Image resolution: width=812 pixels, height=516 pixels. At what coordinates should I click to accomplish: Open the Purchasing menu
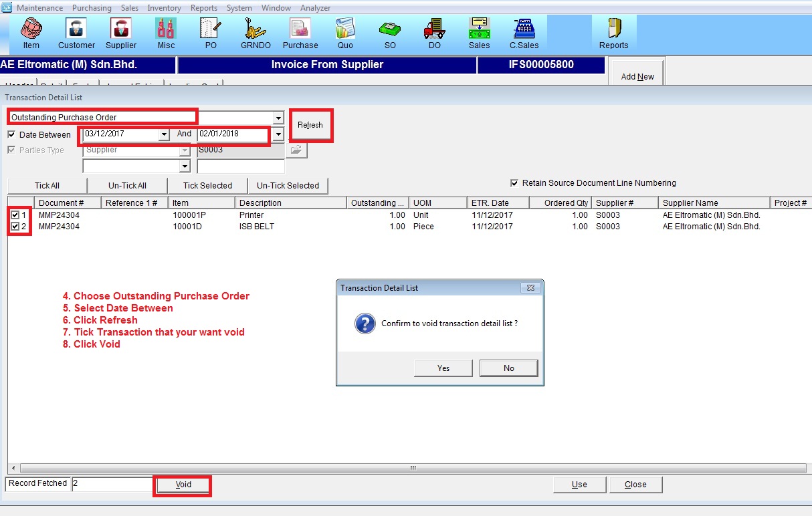tap(92, 8)
